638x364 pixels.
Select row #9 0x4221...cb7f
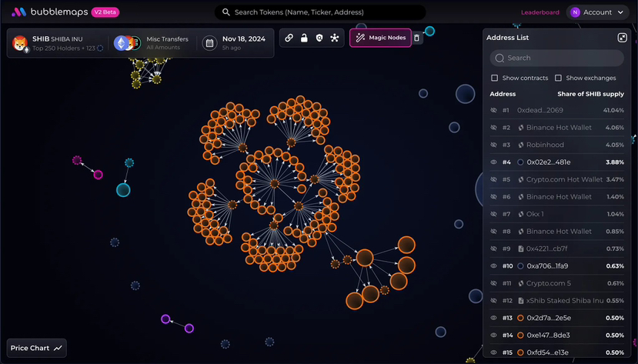pos(556,249)
